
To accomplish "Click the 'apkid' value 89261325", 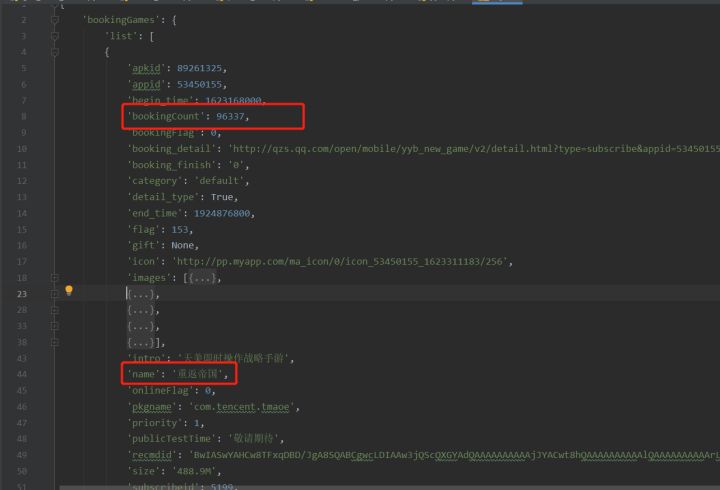I will 199,68.
